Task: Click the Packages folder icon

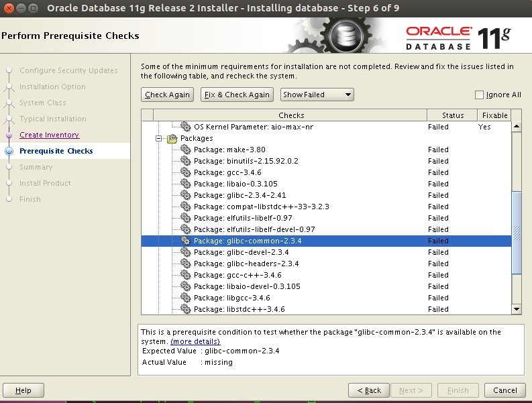Action: [x=172, y=138]
